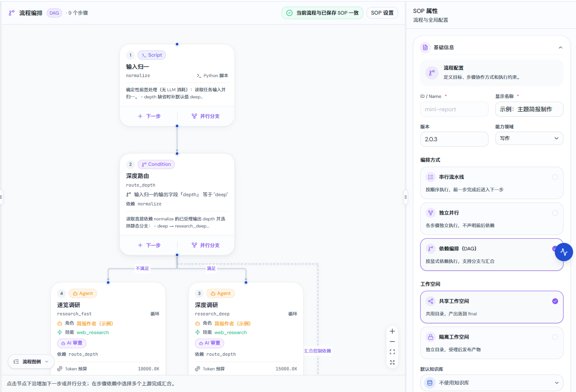Viewport: 576px width, 392px height.
Task: Select the 依赖编排 (DAG) orchestration mode
Action: click(491, 255)
